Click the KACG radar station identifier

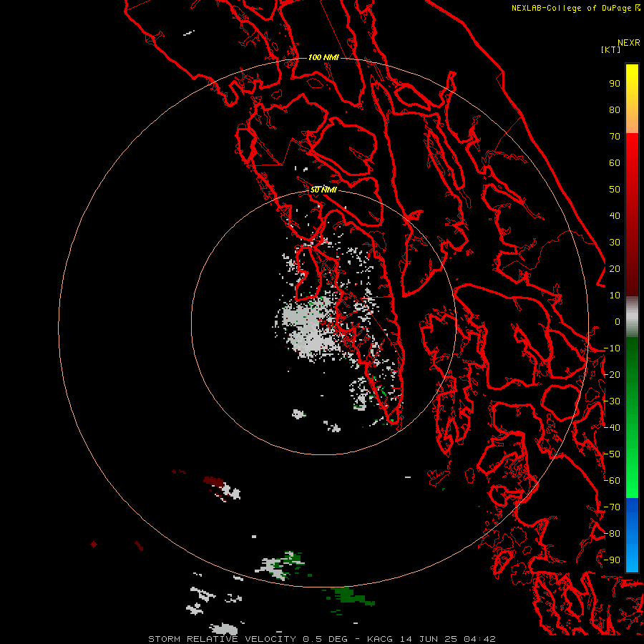pyautogui.click(x=381, y=639)
